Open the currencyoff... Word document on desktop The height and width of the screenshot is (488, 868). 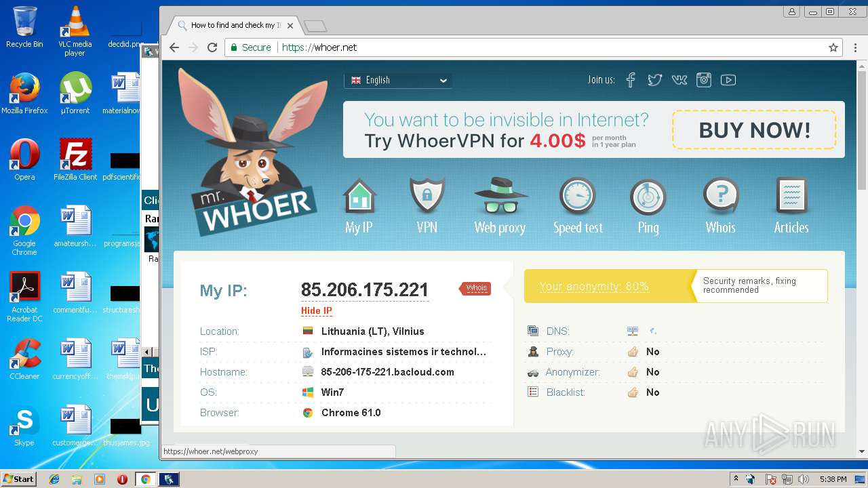pyautogui.click(x=75, y=359)
